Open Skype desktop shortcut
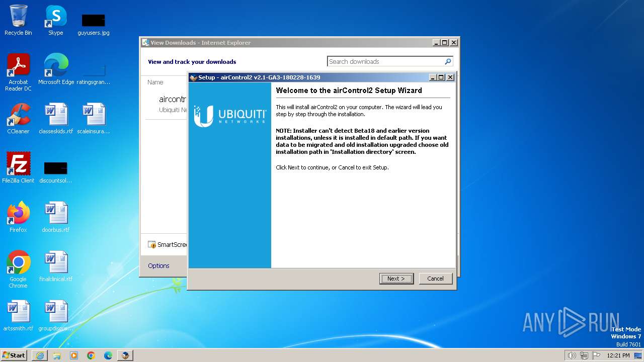The height and width of the screenshot is (362, 644). pyautogui.click(x=55, y=20)
